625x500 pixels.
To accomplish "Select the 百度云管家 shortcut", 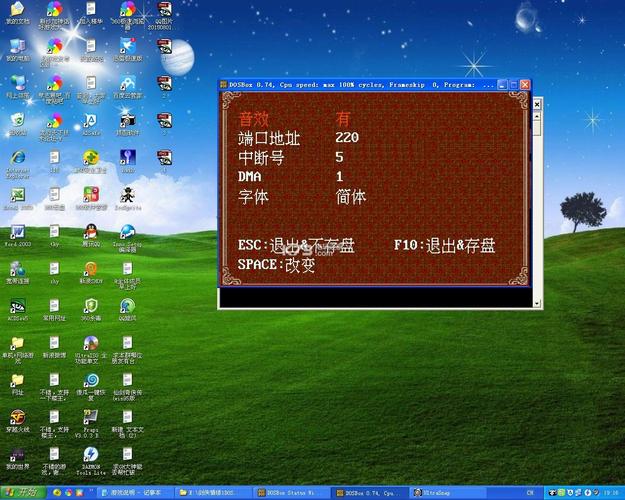I will tap(128, 87).
